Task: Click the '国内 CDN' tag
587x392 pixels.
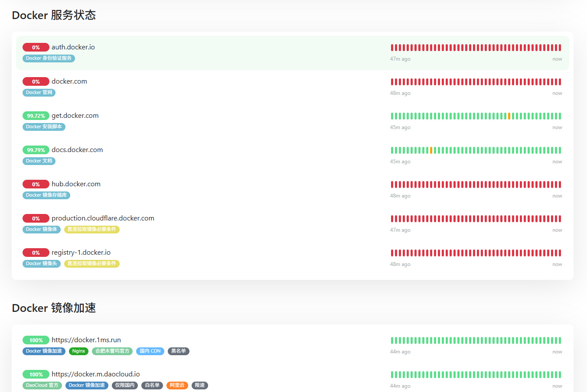Action: (x=150, y=351)
